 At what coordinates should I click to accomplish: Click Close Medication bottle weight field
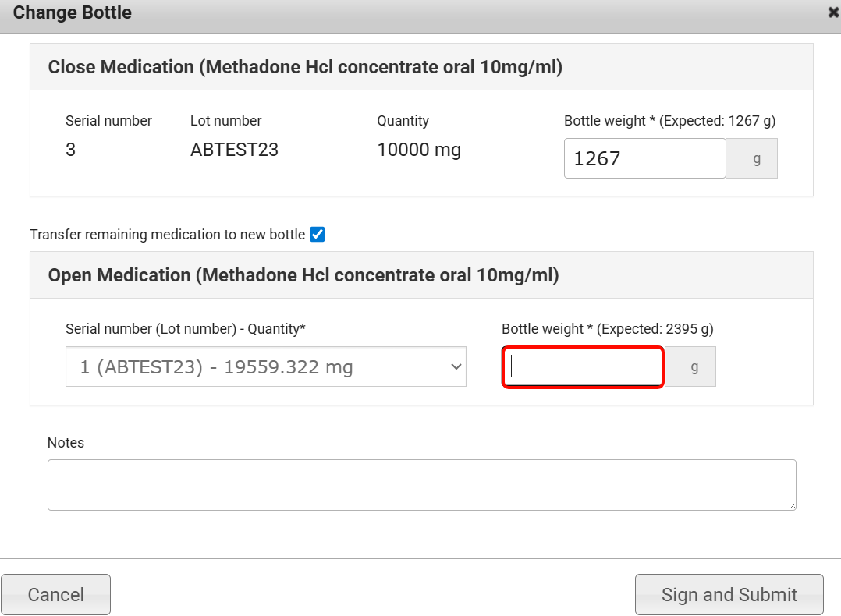point(644,158)
